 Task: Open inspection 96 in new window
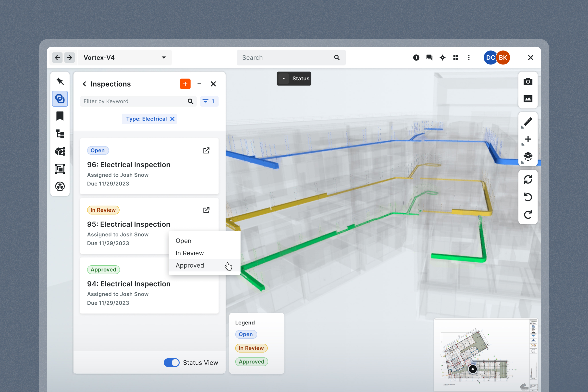206,150
